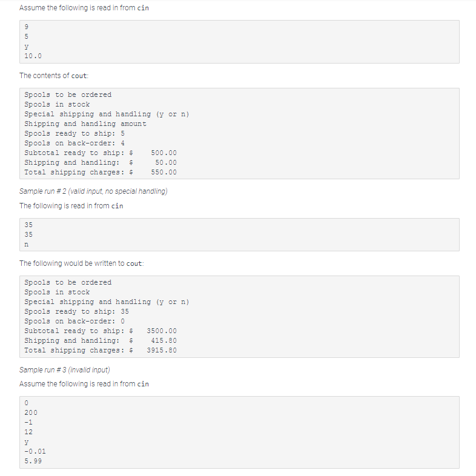Click the 'n' line in second input block

27,243
